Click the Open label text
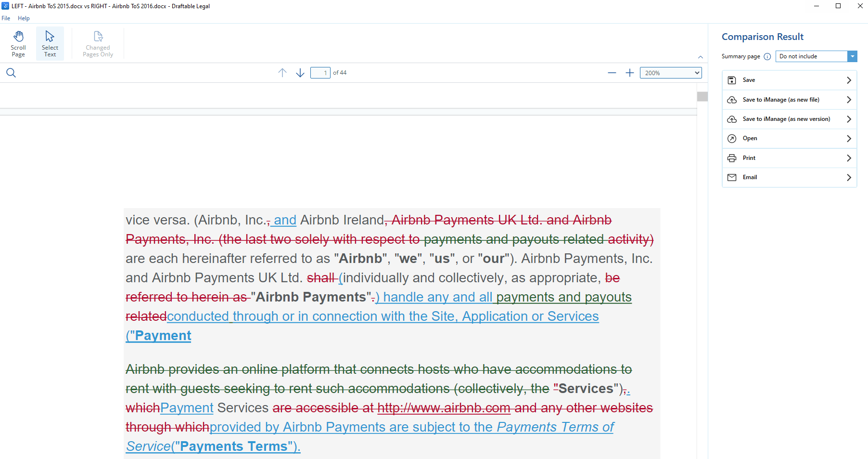This screenshot has width=868, height=459. tap(750, 138)
